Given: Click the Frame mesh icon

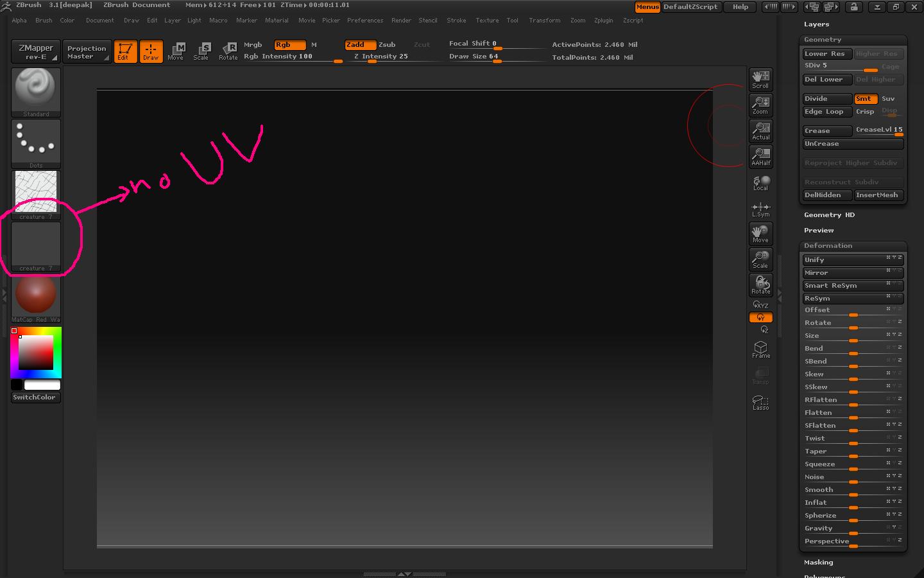Looking at the screenshot, I should (x=760, y=349).
